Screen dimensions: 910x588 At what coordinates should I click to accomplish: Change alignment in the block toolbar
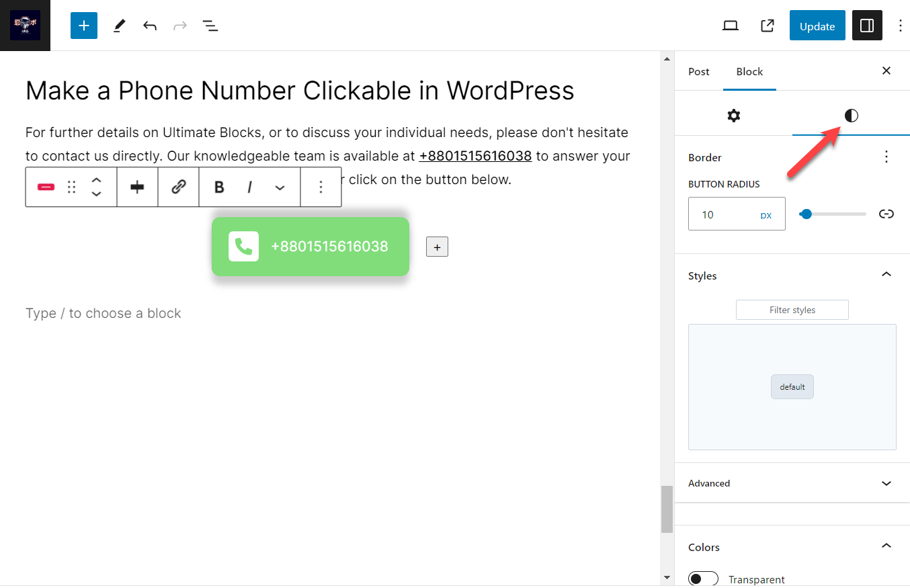[x=138, y=187]
